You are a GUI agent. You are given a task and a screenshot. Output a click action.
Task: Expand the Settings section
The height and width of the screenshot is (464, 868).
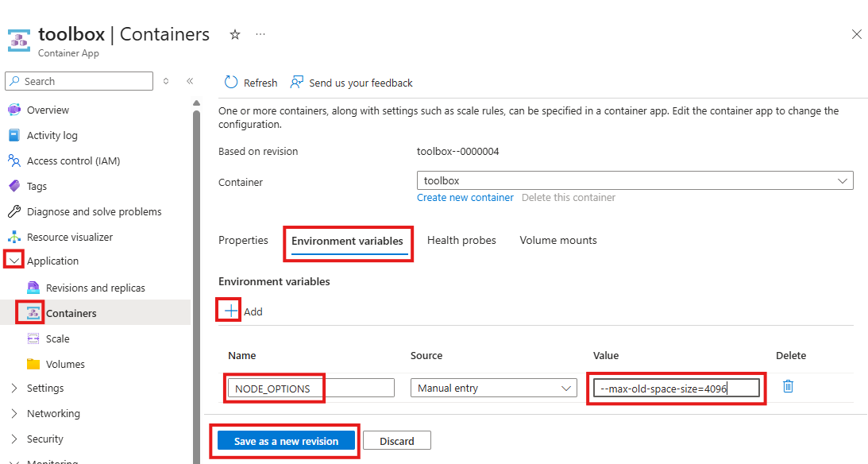pyautogui.click(x=14, y=388)
